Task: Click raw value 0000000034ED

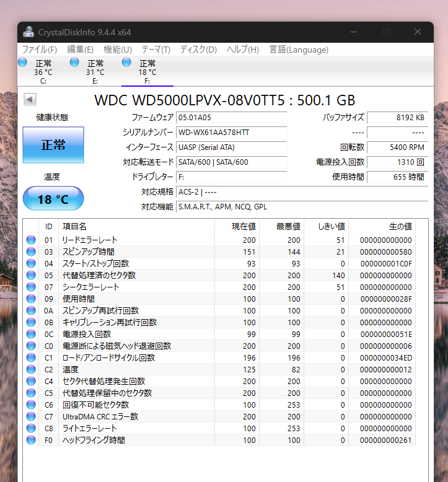Action: 386,358
